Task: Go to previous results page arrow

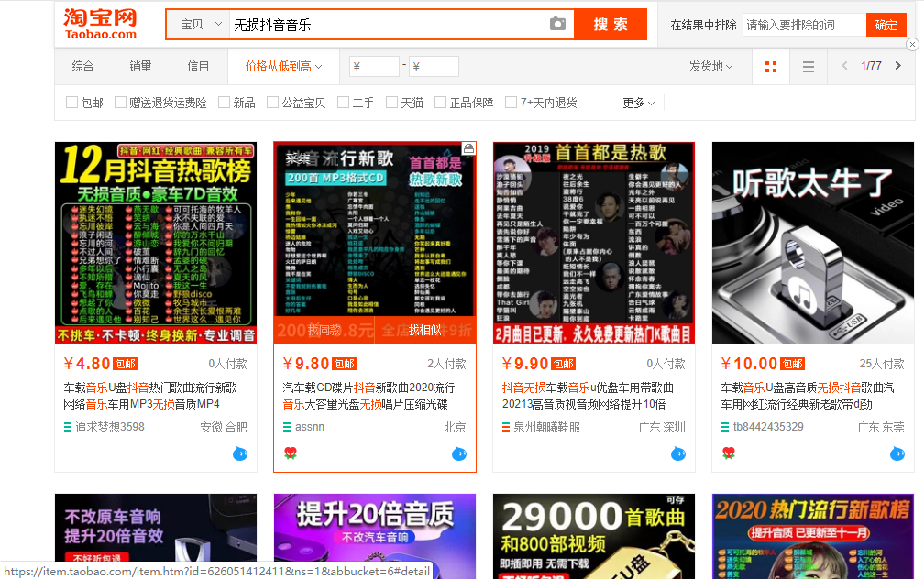Action: pos(844,66)
